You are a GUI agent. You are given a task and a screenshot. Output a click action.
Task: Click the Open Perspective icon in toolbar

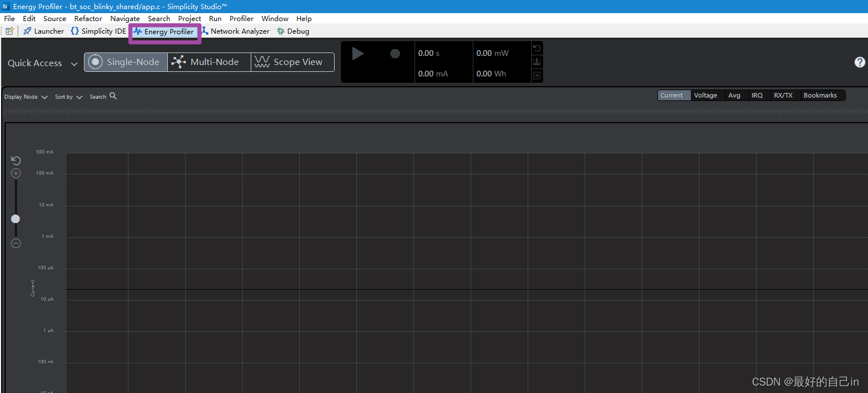tap(10, 31)
